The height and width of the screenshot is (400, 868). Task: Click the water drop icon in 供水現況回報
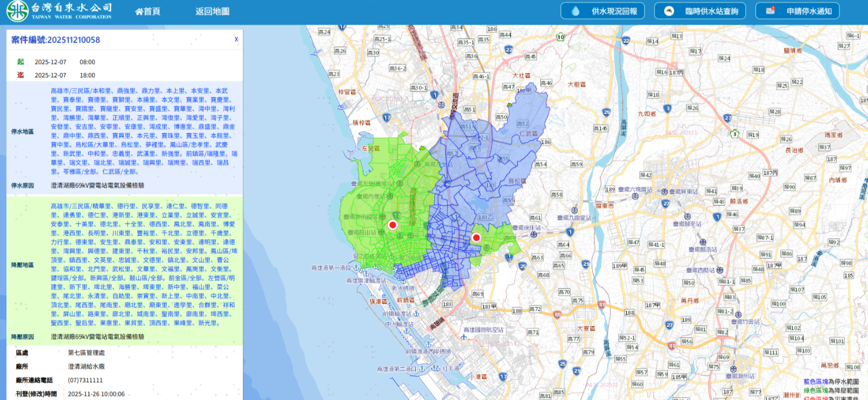[x=575, y=11]
